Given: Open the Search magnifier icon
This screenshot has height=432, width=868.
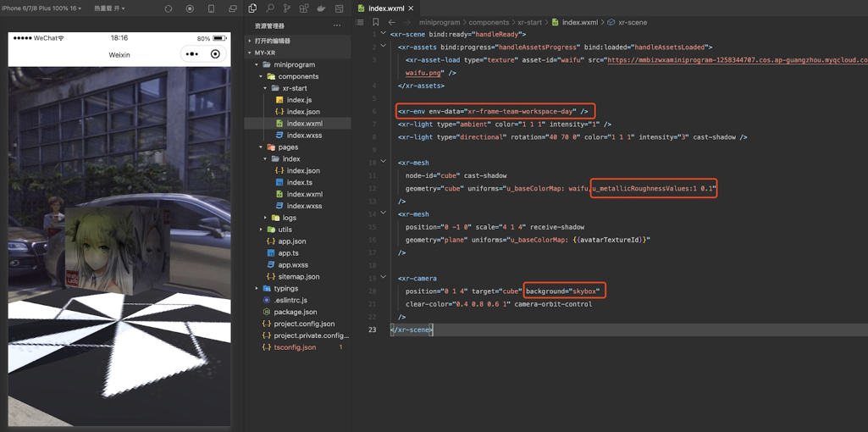Looking at the screenshot, I should click(270, 8).
